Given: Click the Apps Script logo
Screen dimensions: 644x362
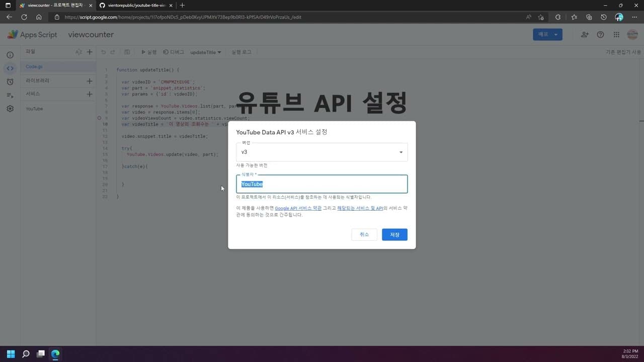Looking at the screenshot, I should [x=32, y=35].
